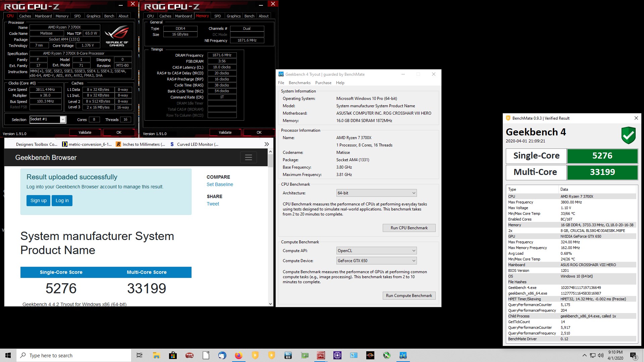
Task: Open the Geekbench Help menu
Action: click(x=340, y=83)
